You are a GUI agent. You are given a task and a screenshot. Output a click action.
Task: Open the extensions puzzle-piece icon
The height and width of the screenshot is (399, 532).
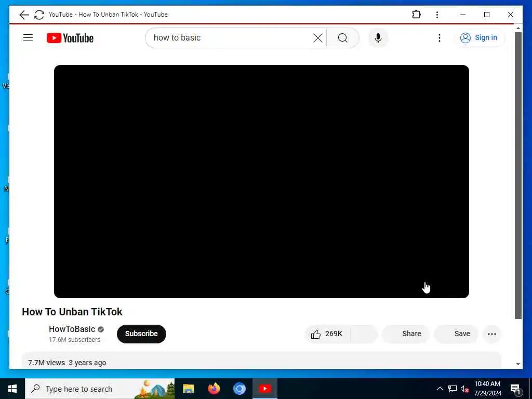[x=416, y=15]
